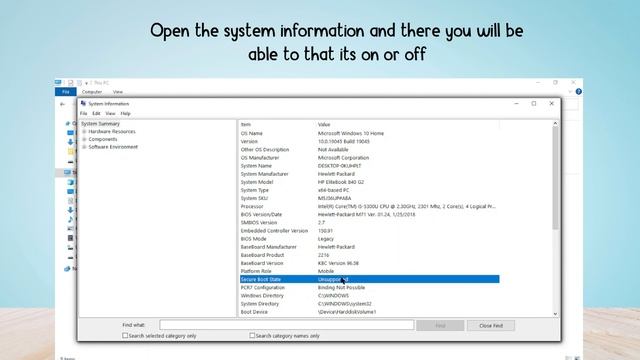Screen dimensions: 640x360
Task: Expand the Software Environment node
Action: (84, 147)
